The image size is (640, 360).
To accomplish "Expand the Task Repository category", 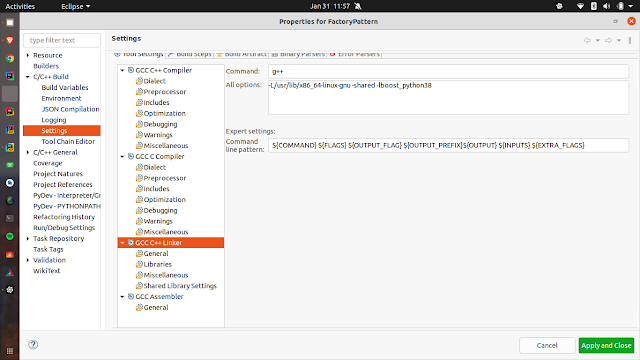I will pos(28,238).
